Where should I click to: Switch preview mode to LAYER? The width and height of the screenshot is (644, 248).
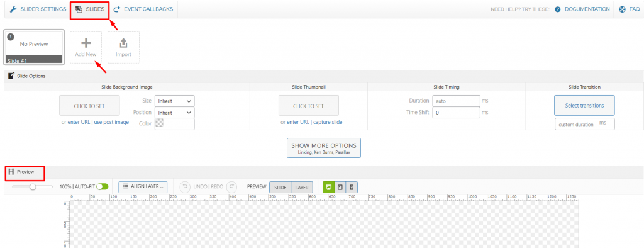302,187
